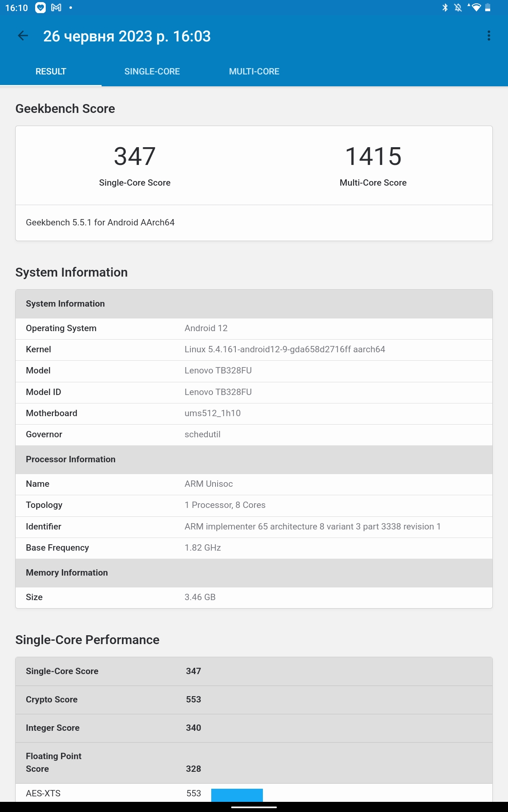Open the three-dot overflow menu

pos(489,36)
